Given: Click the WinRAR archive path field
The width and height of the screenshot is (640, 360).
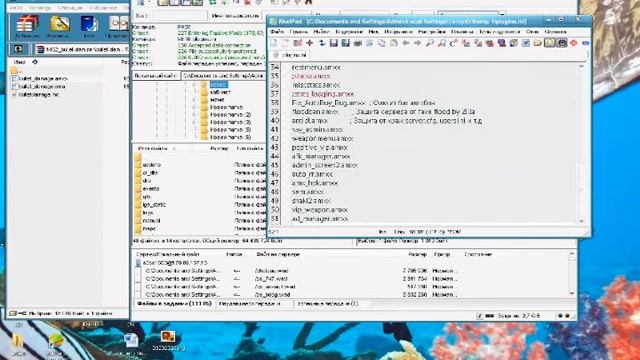Looking at the screenshot, I should pyautogui.click(x=82, y=49).
